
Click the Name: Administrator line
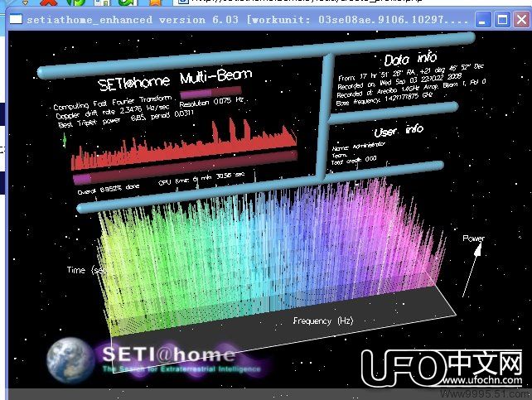[x=358, y=147]
